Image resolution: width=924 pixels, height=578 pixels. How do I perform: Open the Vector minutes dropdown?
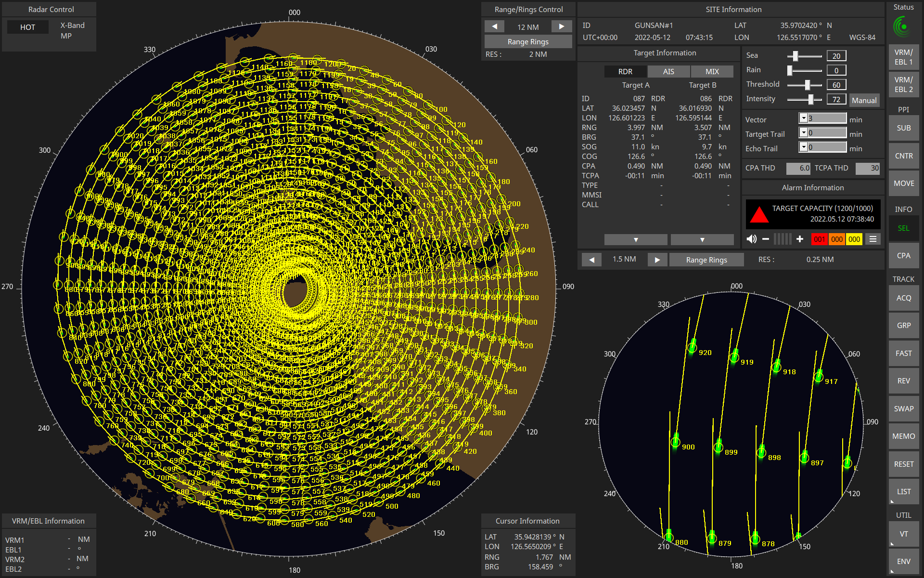click(x=803, y=118)
